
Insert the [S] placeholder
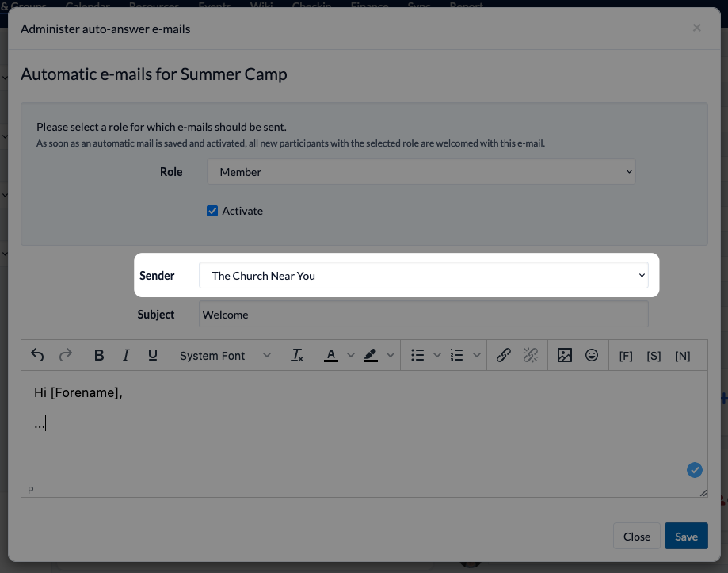pos(654,356)
